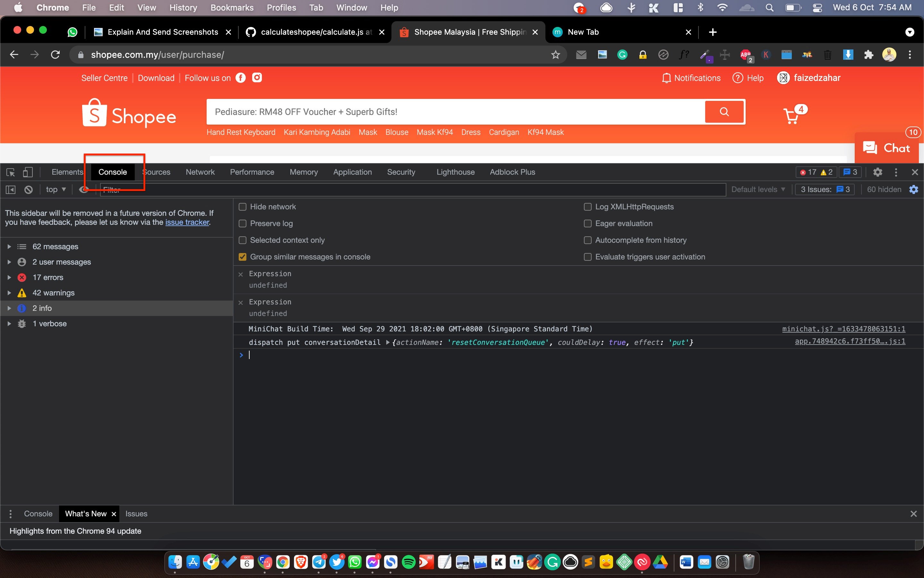Select the inspect element picker icon
This screenshot has width=924, height=578.
11,172
